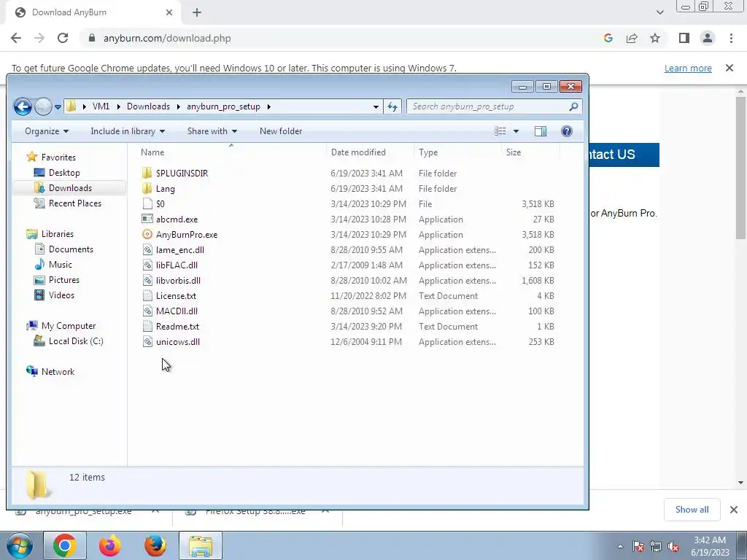The height and width of the screenshot is (560, 747).
Task: Select the $0 file icon
Action: point(147,204)
